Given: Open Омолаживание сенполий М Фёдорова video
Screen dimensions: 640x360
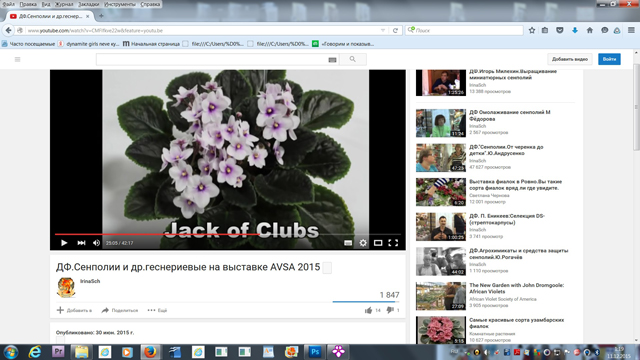Looking at the screenshot, I should click(x=510, y=116).
